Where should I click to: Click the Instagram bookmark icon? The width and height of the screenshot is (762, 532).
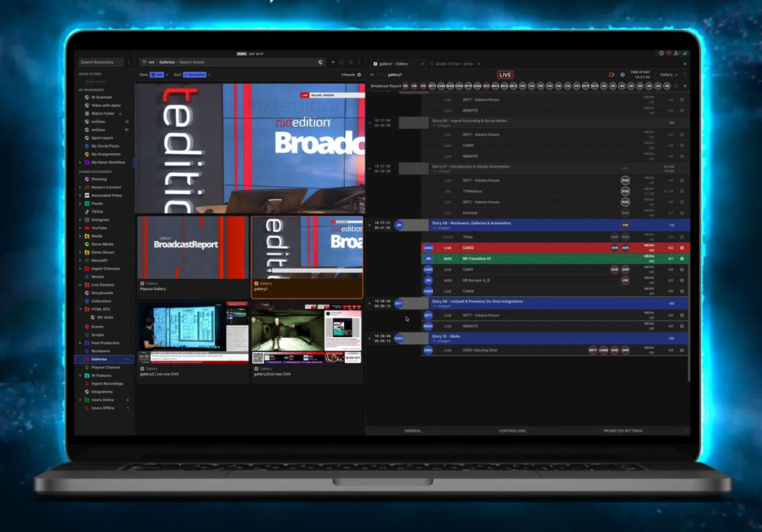(x=87, y=220)
